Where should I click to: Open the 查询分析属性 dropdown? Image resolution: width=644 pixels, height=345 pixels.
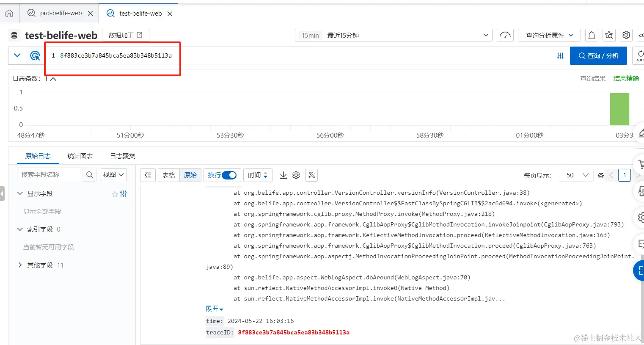(550, 35)
